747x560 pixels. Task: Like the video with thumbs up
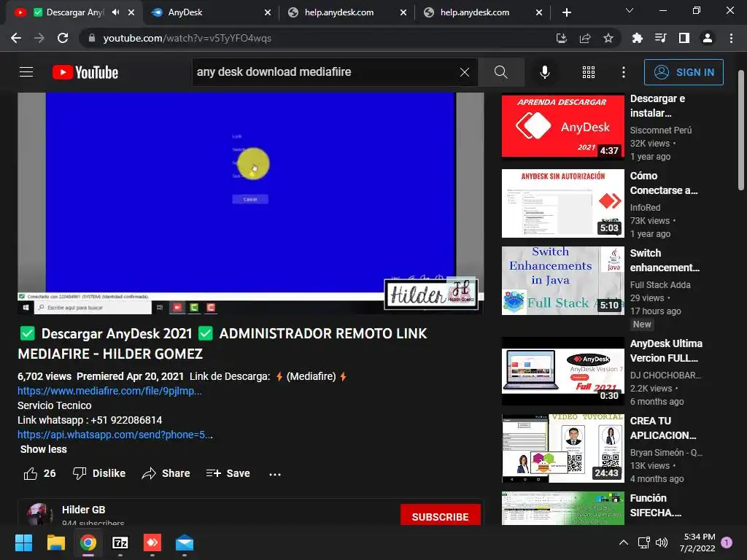click(x=39, y=473)
